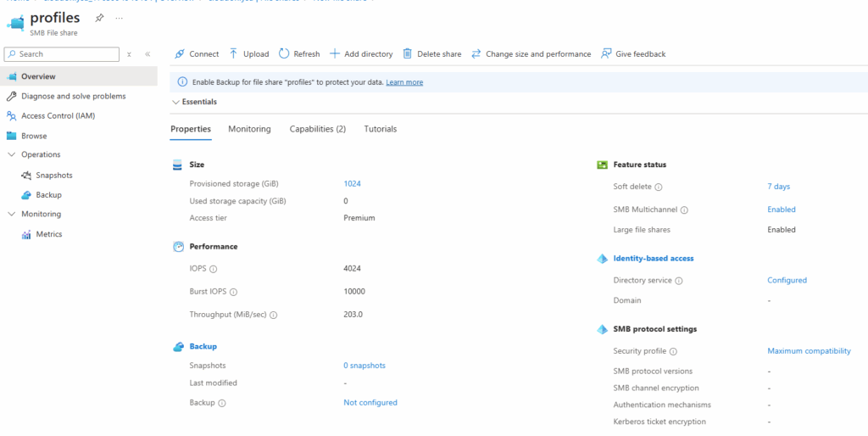Collapse the Monitoring sidebar group

12,215
